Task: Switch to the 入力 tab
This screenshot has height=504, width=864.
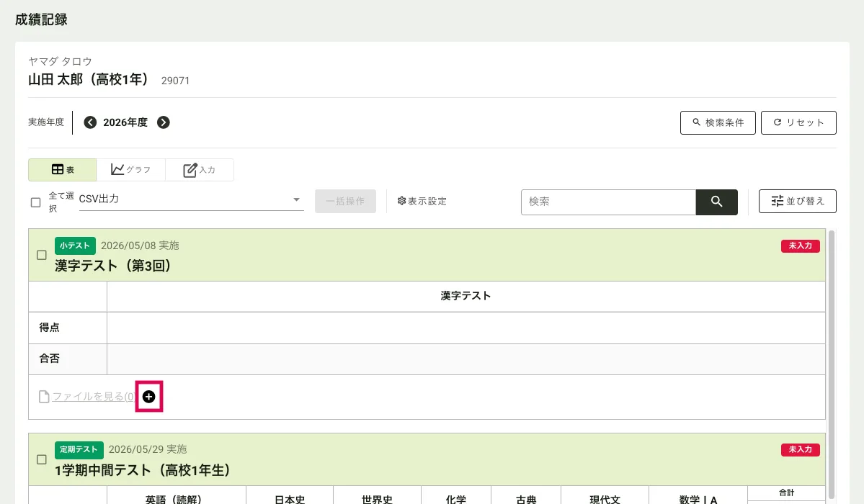Action: click(200, 170)
